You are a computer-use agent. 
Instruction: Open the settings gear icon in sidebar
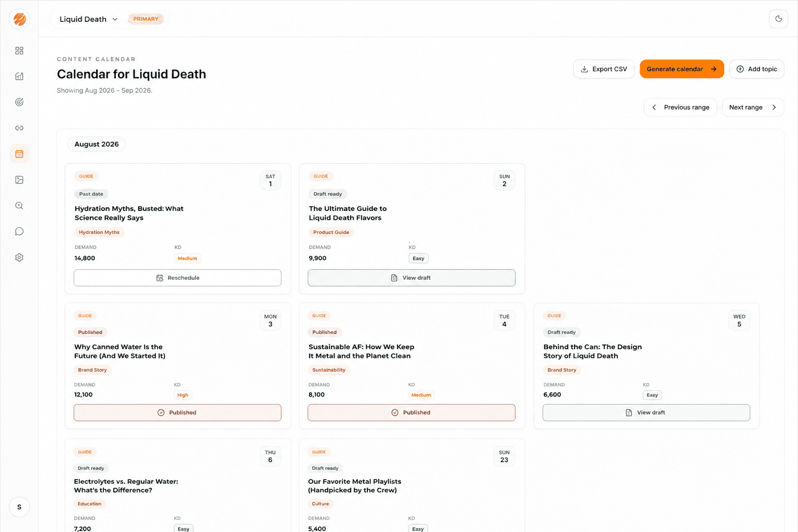pyautogui.click(x=19, y=258)
